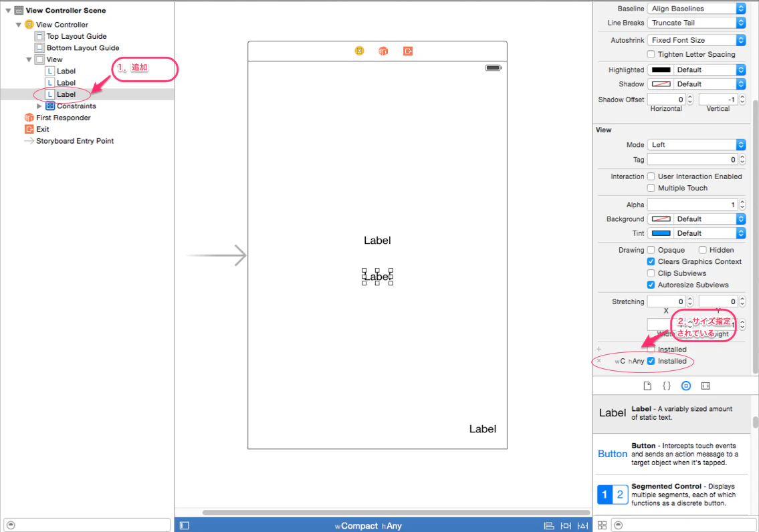Open the Line Breaks dropdown
Screen dimensions: 759x532
(x=697, y=23)
